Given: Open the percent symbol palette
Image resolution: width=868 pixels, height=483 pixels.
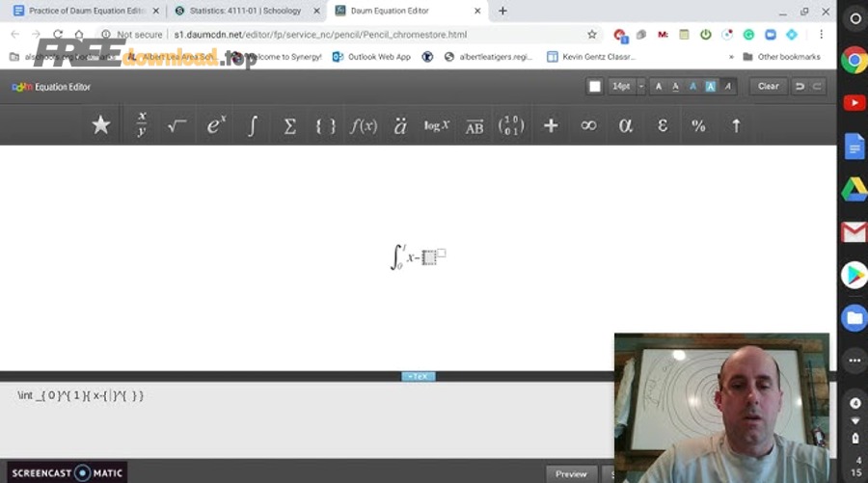Looking at the screenshot, I should coord(698,125).
